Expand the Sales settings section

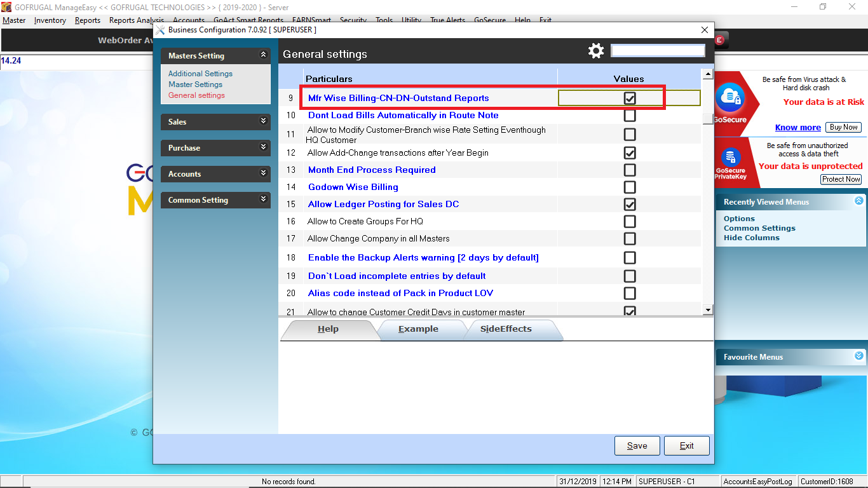click(264, 121)
